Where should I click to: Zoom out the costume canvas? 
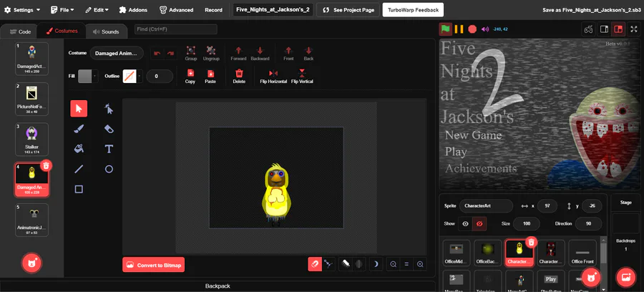393,265
